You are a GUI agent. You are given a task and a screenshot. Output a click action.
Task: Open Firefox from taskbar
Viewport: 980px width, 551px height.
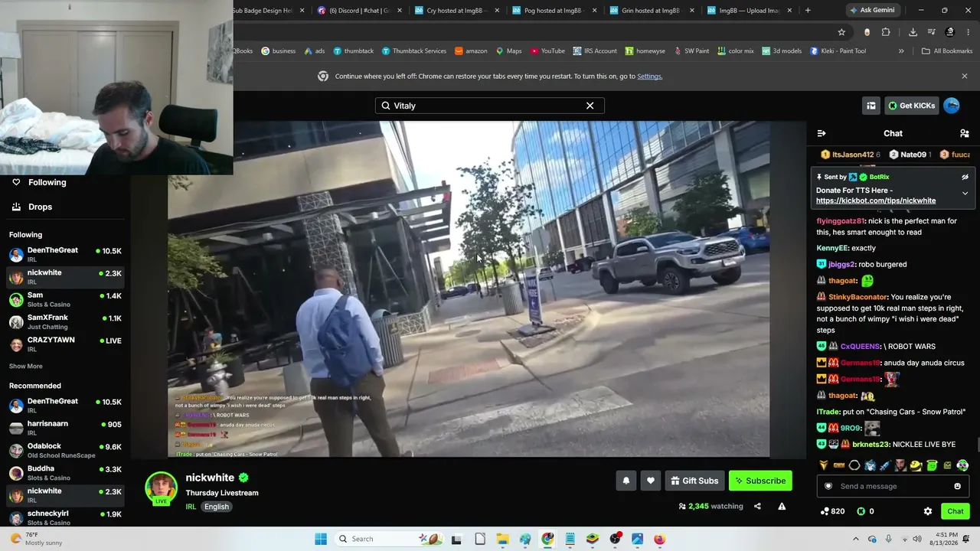pos(660,539)
